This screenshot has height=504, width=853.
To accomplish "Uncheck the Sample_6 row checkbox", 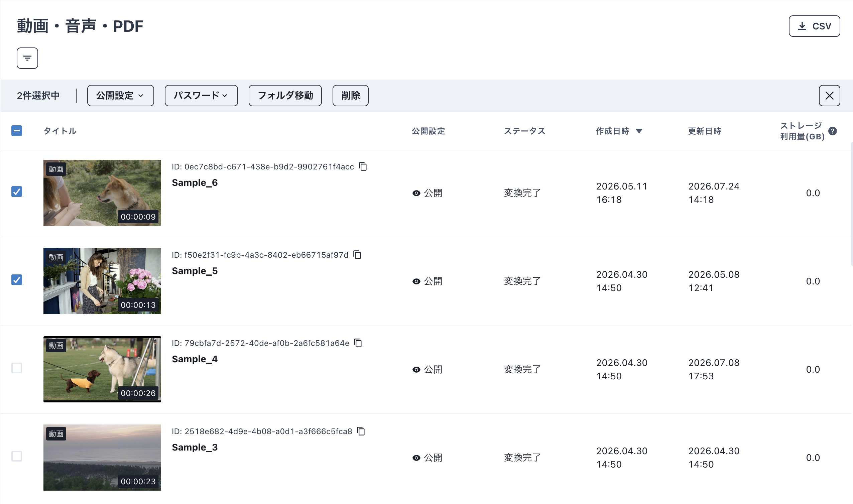I will pyautogui.click(x=17, y=192).
